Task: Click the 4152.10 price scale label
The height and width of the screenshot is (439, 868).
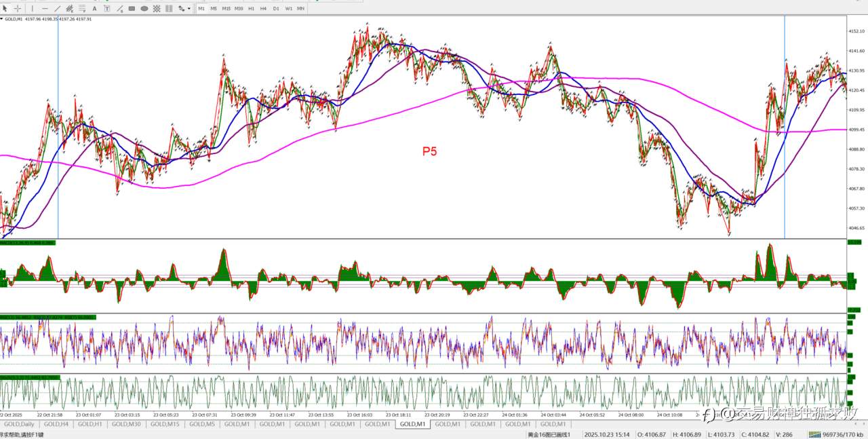Action: click(856, 31)
